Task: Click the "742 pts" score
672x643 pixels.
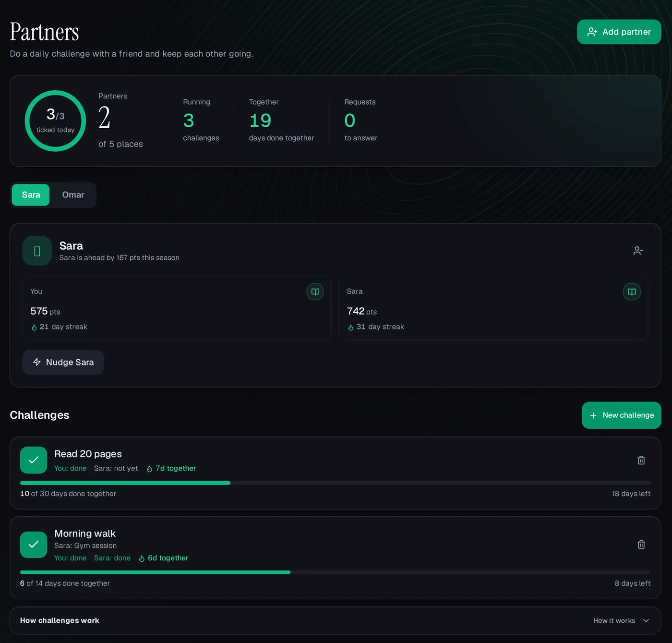Action: pyautogui.click(x=362, y=311)
